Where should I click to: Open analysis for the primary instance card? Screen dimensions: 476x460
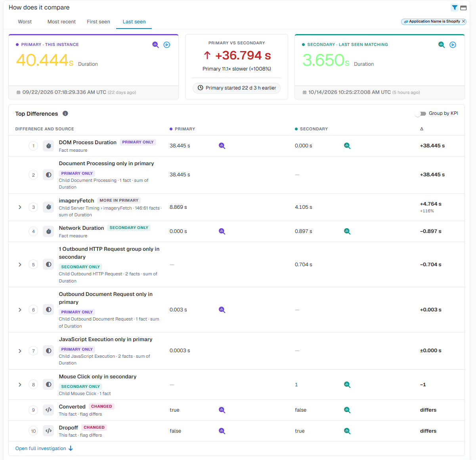click(156, 45)
